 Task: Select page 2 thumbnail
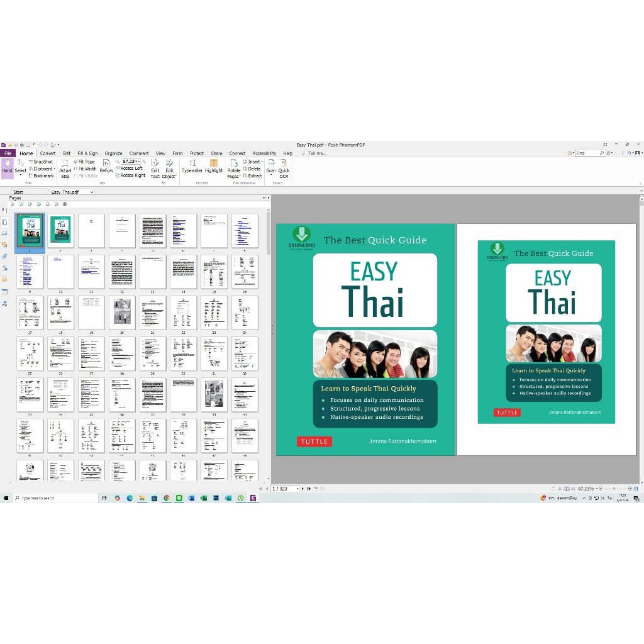point(61,230)
